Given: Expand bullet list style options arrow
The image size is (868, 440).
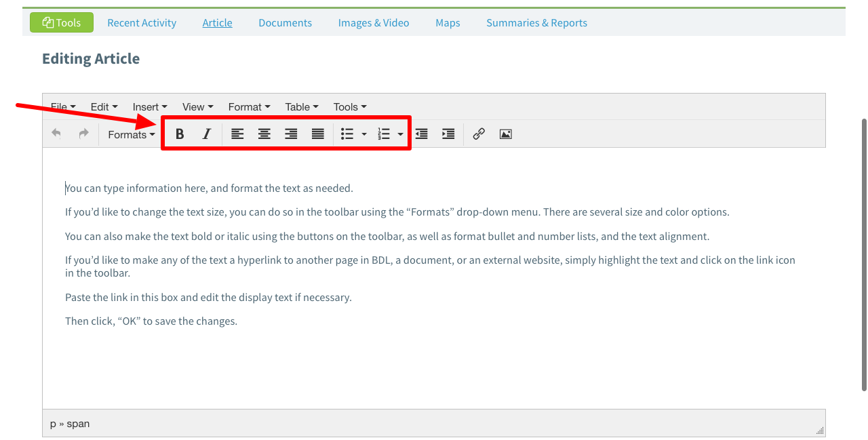Looking at the screenshot, I should tap(364, 134).
